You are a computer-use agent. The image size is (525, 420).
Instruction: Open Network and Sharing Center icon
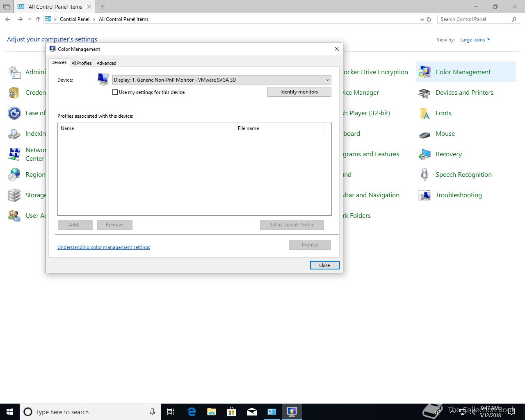click(x=14, y=154)
